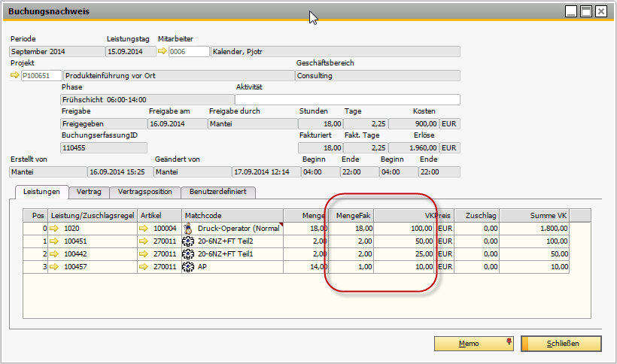Click the Summe VK column header
The image size is (617, 364).
click(x=546, y=215)
